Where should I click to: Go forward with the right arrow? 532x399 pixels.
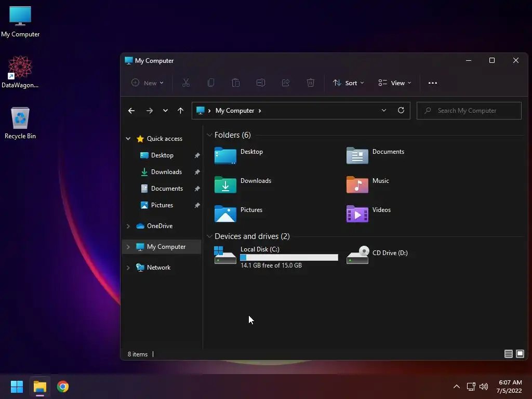(149, 111)
